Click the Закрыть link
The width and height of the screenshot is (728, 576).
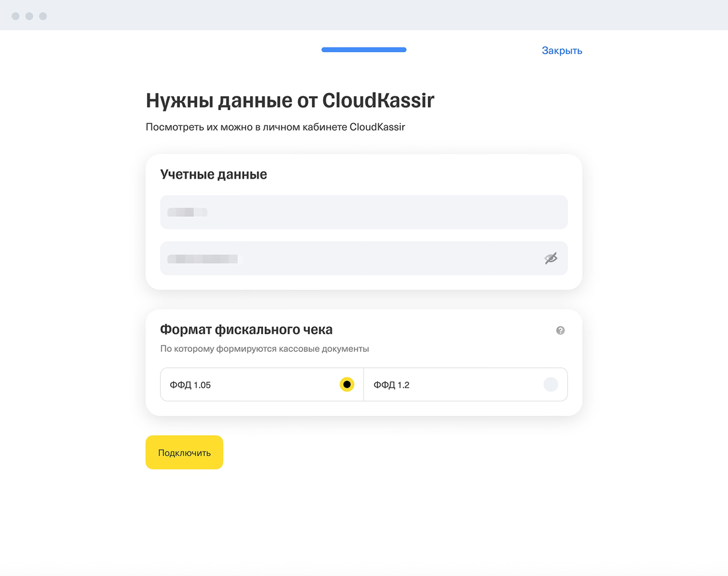pos(562,51)
